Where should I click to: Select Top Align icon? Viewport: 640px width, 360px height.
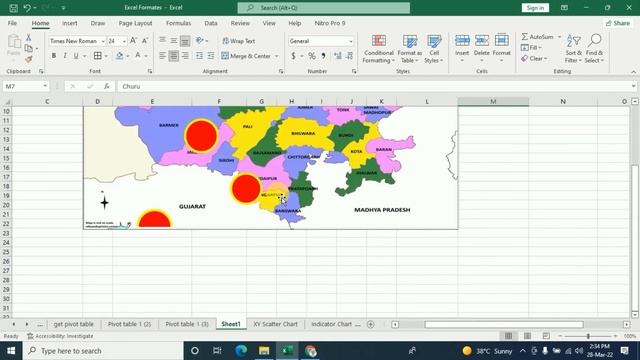162,40
